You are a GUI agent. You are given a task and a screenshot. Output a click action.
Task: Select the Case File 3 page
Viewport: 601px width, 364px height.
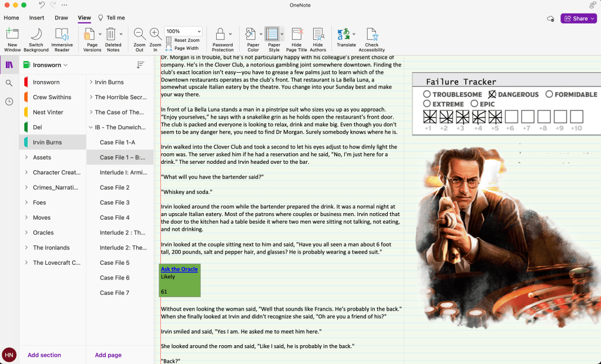115,203
